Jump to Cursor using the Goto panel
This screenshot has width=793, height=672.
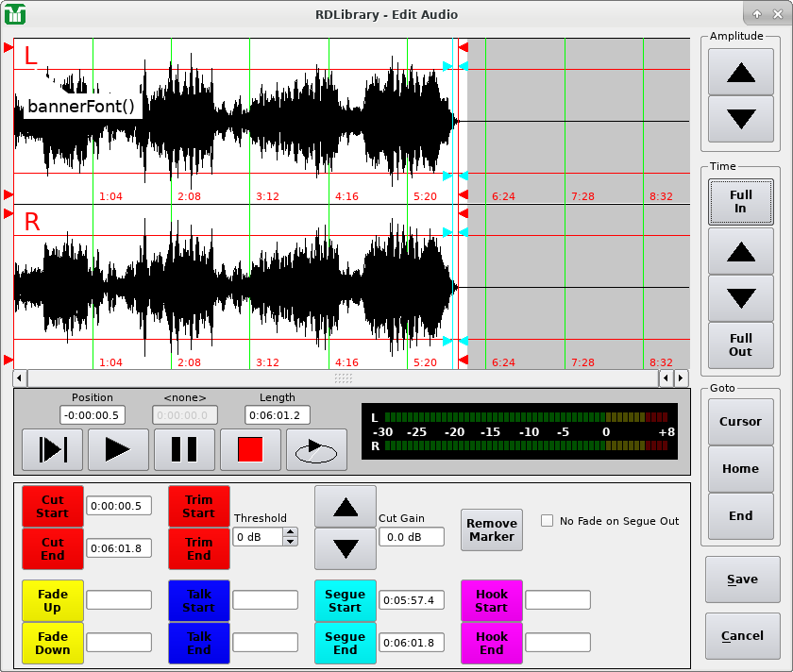tap(742, 422)
